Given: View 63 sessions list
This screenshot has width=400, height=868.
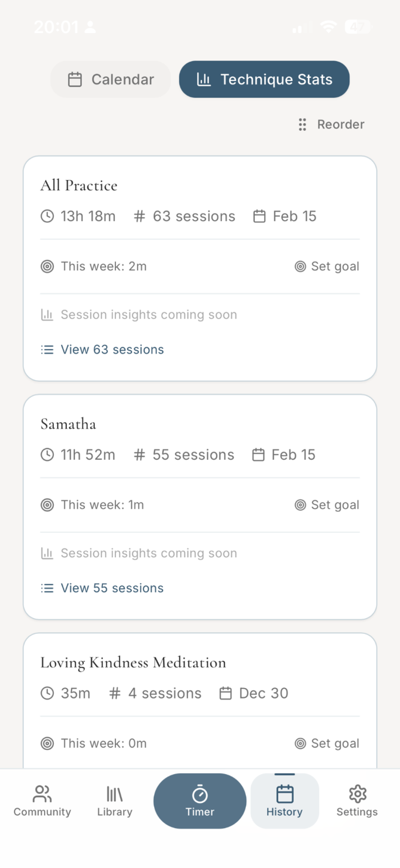Looking at the screenshot, I should point(112,349).
